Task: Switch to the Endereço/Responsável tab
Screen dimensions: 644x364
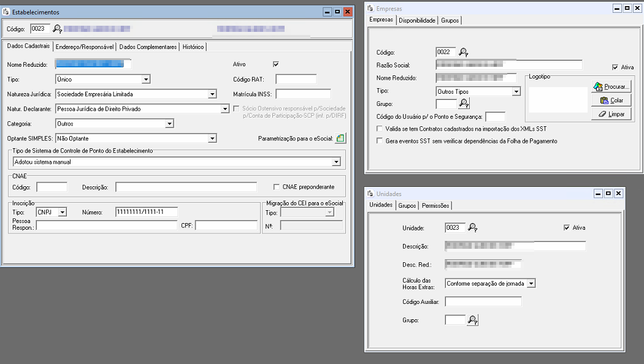Action: [84, 47]
